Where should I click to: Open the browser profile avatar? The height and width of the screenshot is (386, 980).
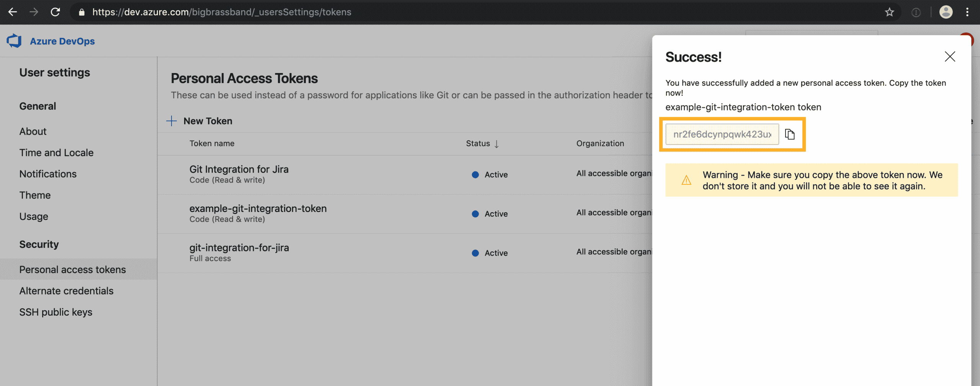click(946, 12)
